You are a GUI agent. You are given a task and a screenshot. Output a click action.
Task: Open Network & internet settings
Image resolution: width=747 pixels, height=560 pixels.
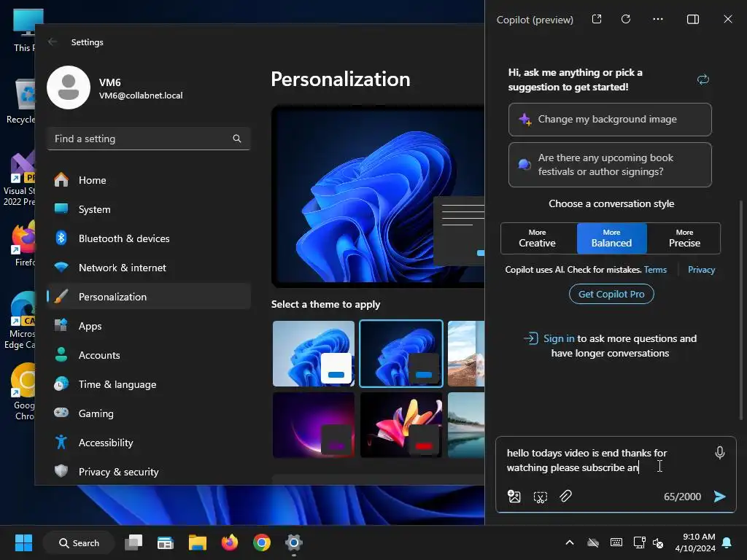pyautogui.click(x=149, y=268)
